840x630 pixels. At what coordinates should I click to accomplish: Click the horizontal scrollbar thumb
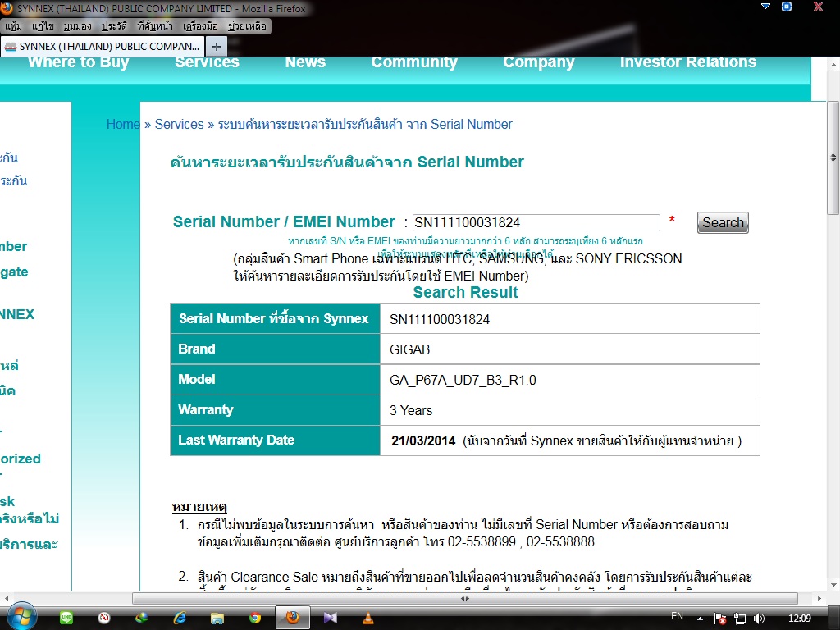pyautogui.click(x=465, y=598)
